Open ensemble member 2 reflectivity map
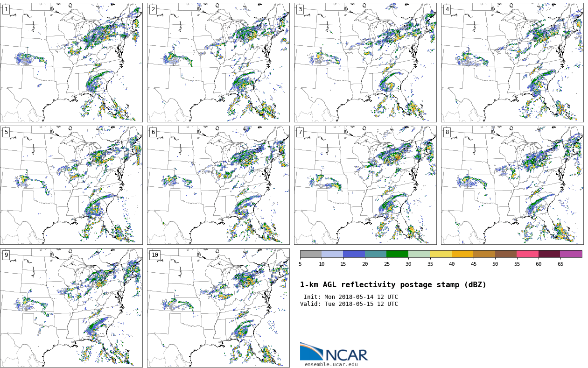The height and width of the screenshot is (368, 588). pyautogui.click(x=218, y=63)
